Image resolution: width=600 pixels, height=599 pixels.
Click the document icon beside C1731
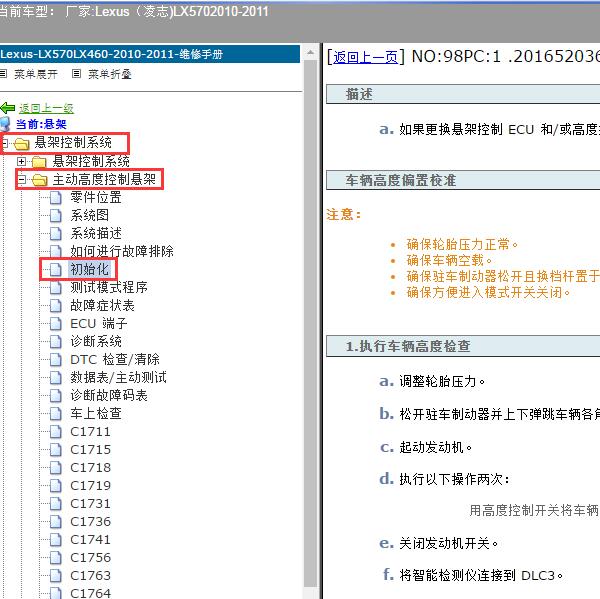tap(55, 504)
